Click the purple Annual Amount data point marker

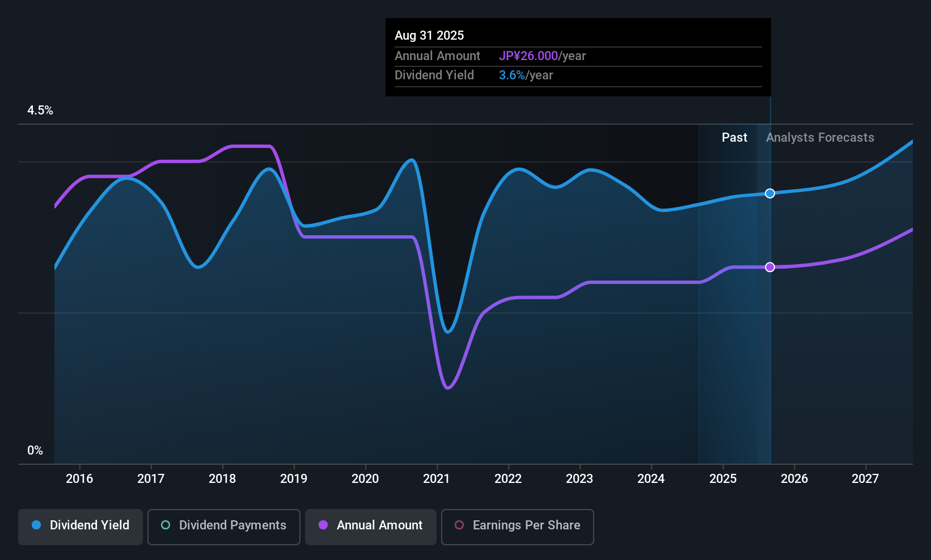[770, 267]
